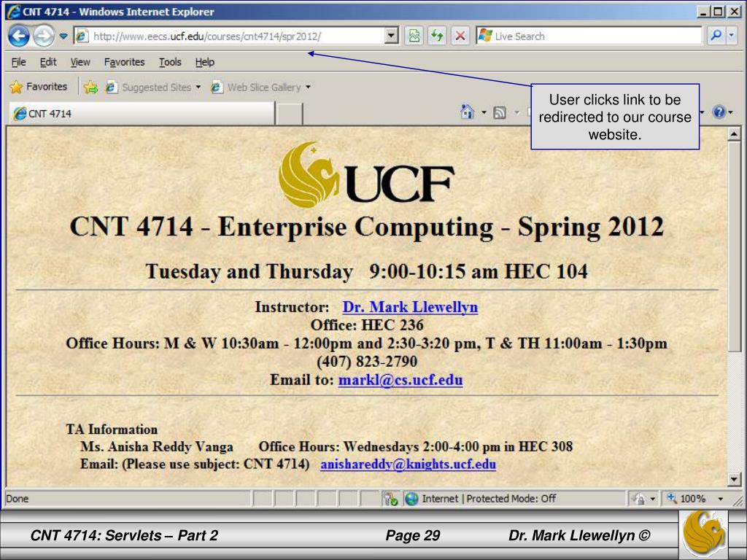Screen dimensions: 747x560
Task: Click in the Live Search box
Action: (x=589, y=36)
